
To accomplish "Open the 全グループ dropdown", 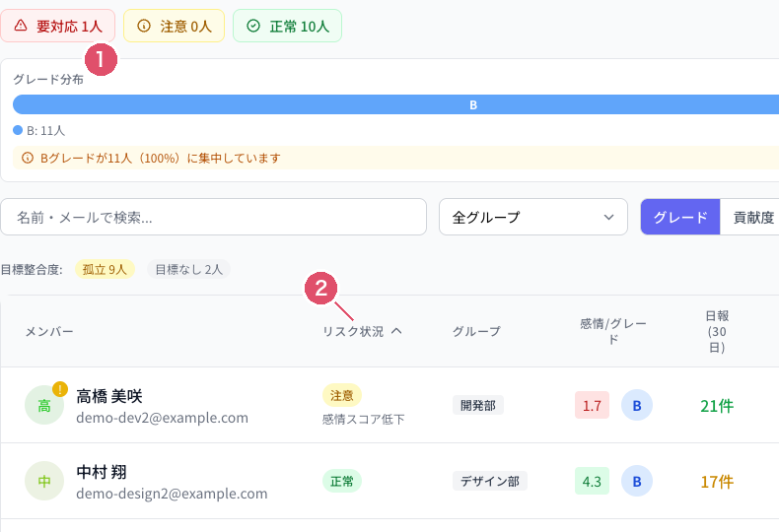I will [533, 217].
